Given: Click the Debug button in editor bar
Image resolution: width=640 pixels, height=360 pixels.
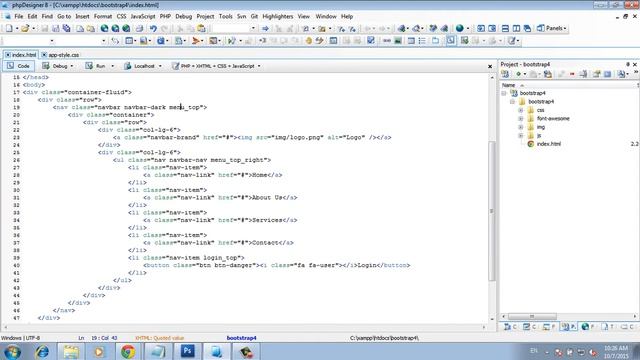Looking at the screenshot, I should (55, 66).
